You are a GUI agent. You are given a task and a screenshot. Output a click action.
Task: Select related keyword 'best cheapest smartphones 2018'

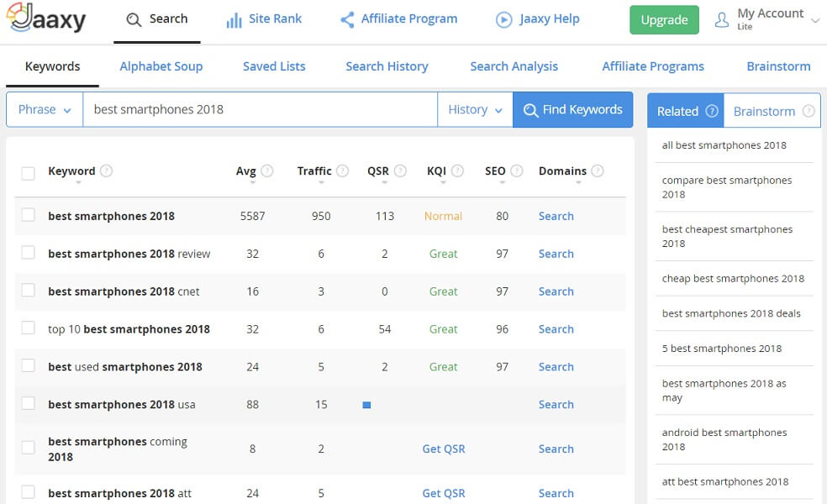point(727,236)
